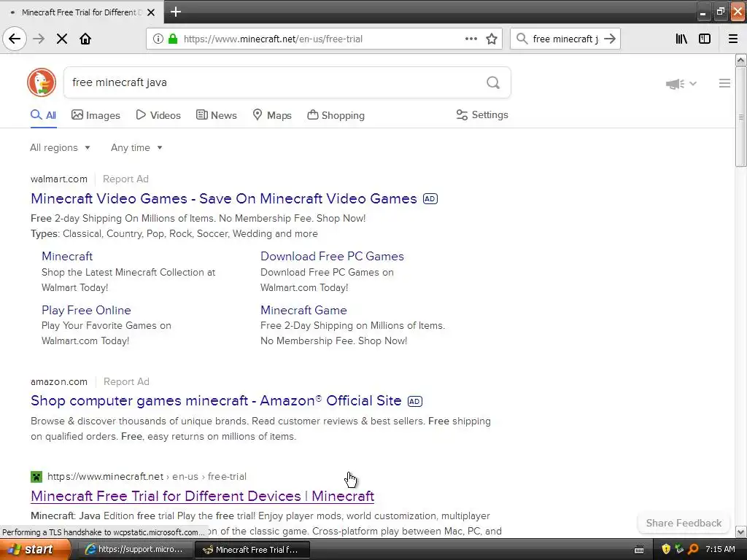This screenshot has height=560, width=747.
Task: Close the Minecraft Free Trial tab
Action: [x=151, y=12]
